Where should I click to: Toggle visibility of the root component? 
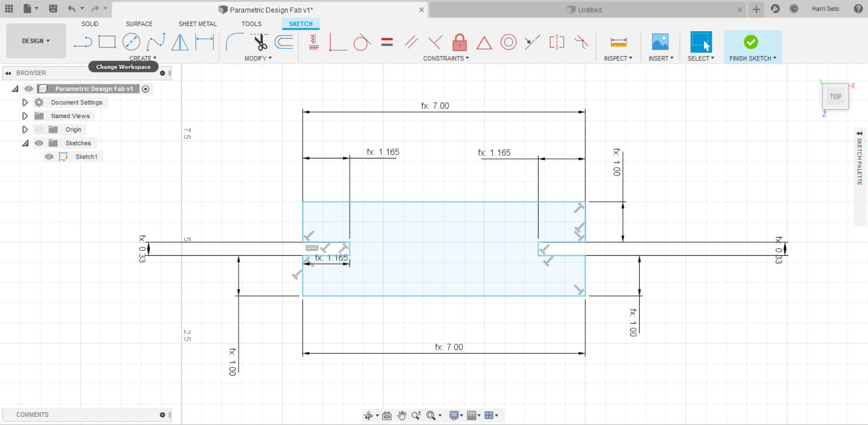[x=29, y=89]
